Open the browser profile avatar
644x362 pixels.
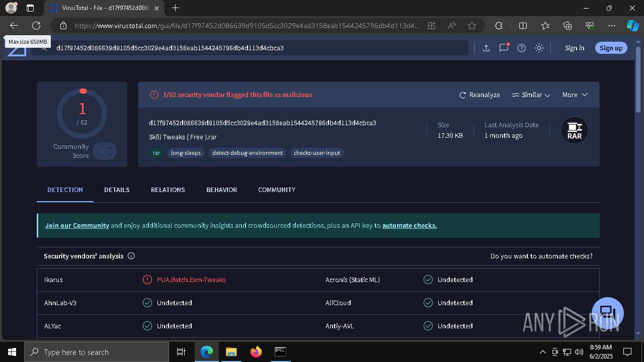point(11,8)
